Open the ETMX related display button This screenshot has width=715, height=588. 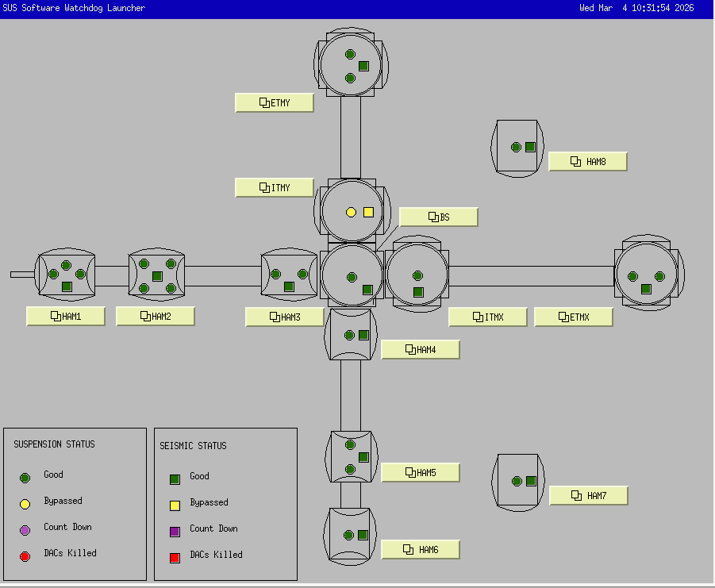pos(574,317)
